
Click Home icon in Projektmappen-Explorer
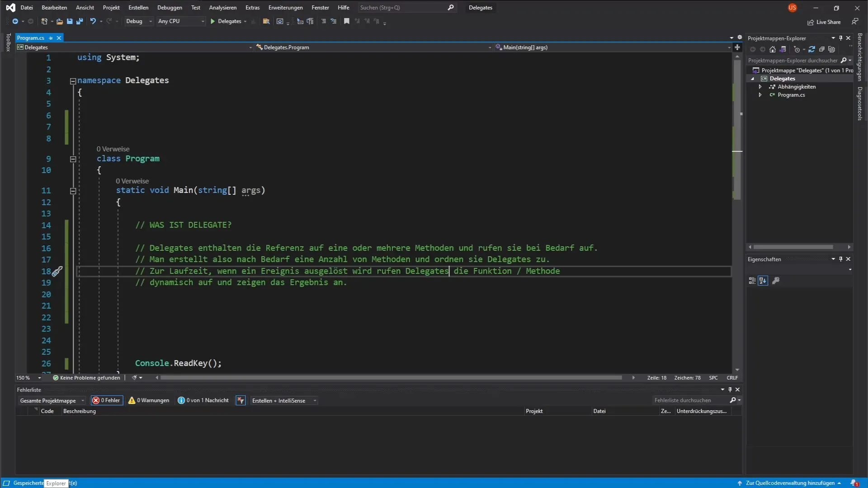[773, 49]
